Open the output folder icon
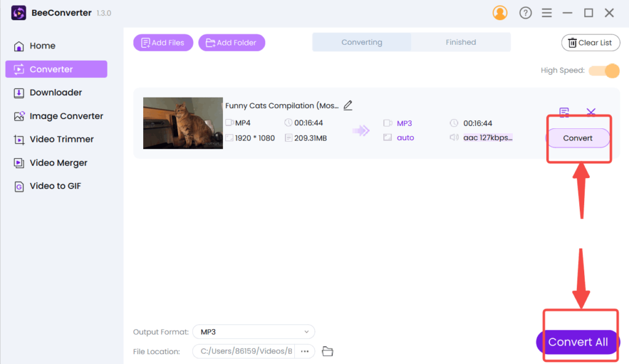This screenshot has height=364, width=629. pos(327,351)
